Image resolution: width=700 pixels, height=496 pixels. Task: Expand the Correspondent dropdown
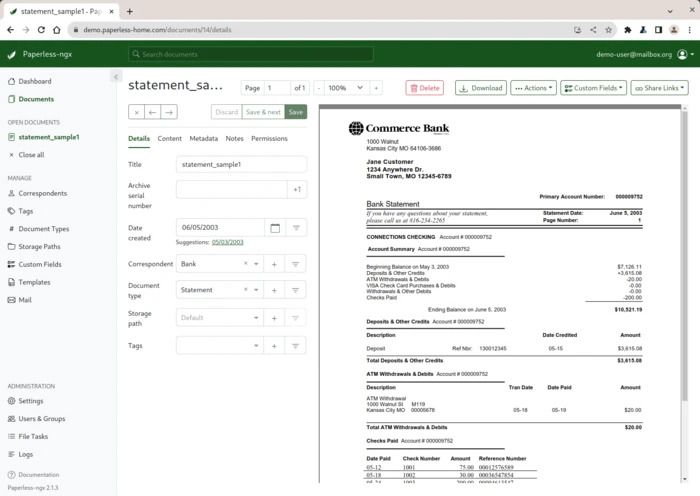point(256,264)
